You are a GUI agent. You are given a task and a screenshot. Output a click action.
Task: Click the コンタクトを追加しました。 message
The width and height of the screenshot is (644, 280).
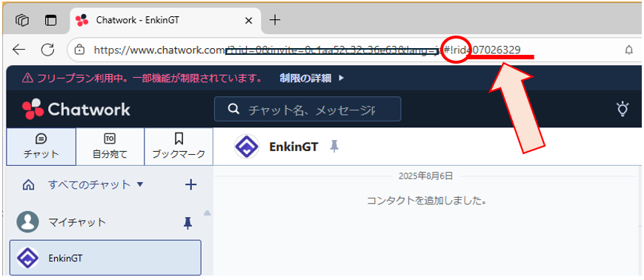pyautogui.click(x=427, y=201)
